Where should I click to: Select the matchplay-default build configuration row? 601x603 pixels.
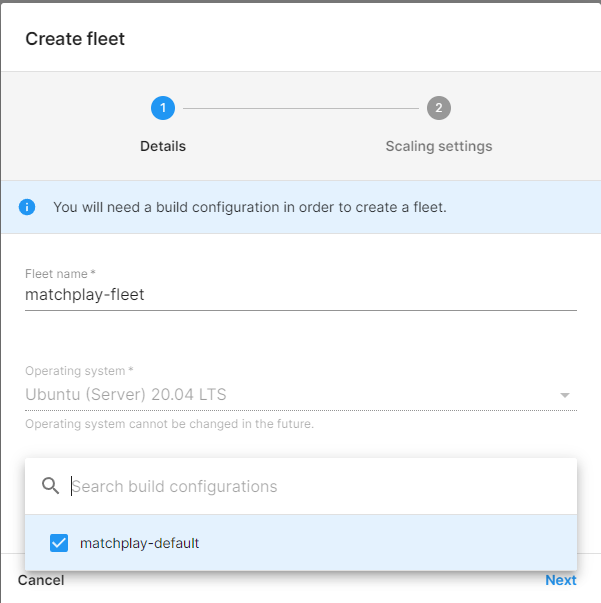click(300, 543)
